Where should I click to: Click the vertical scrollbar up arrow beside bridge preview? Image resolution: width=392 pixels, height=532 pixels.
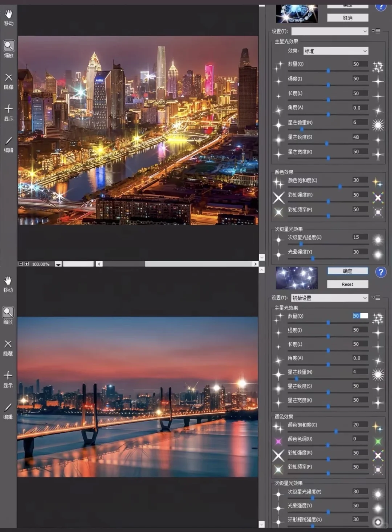[x=262, y=270]
